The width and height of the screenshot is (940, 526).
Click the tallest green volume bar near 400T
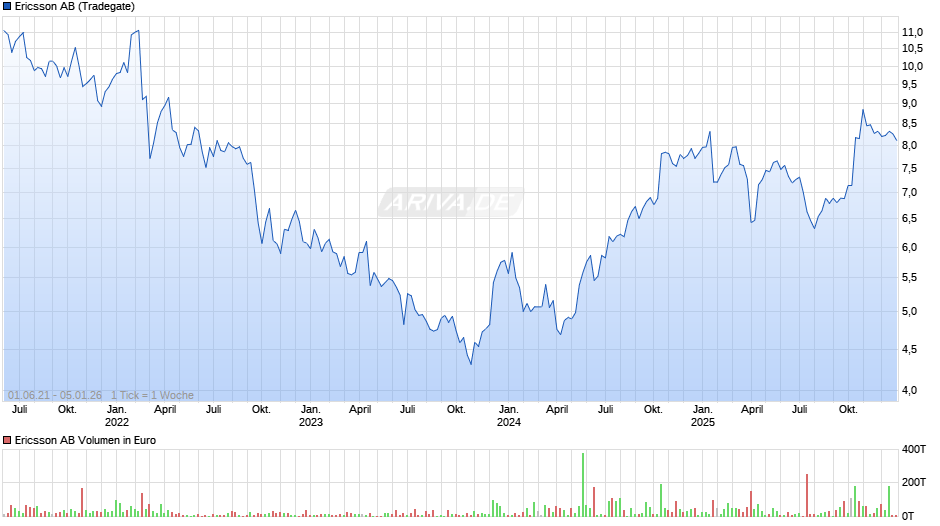(583, 485)
